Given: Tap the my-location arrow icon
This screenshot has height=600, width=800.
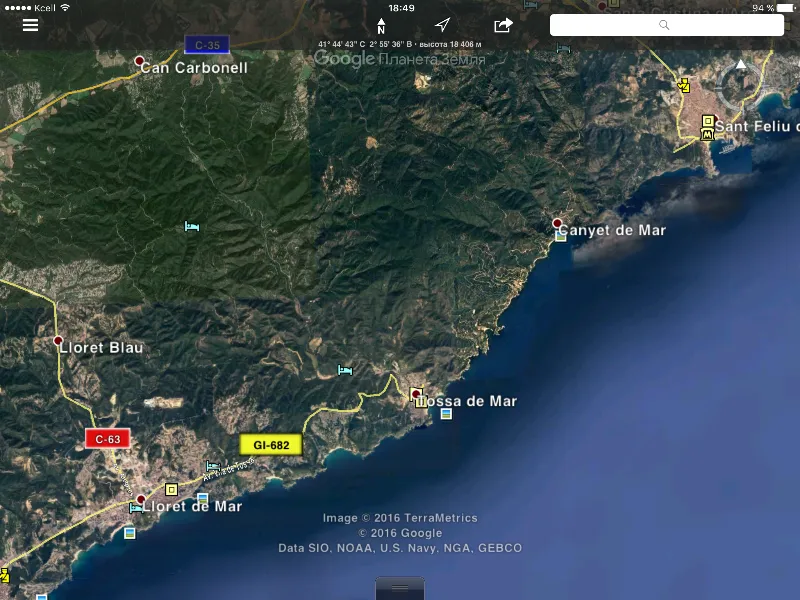Looking at the screenshot, I should coord(442,24).
